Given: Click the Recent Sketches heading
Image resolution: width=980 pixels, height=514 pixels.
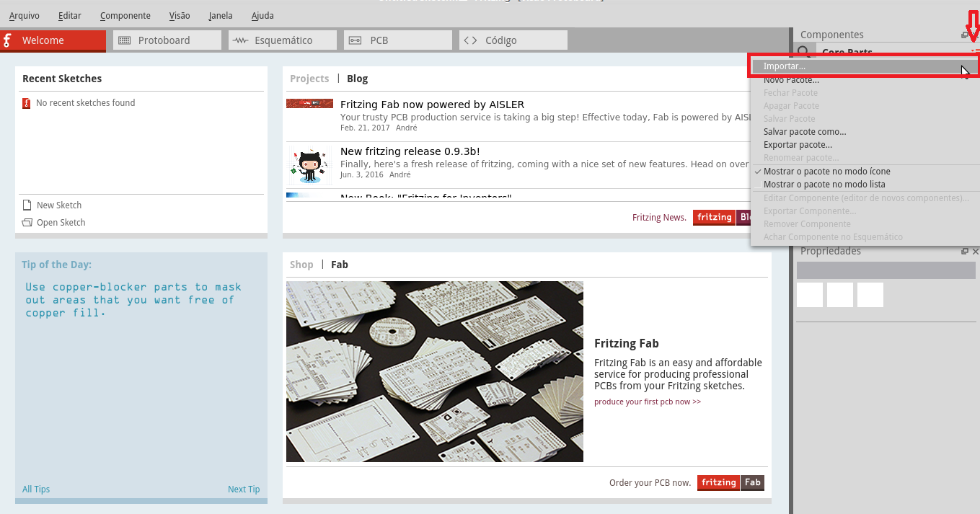Looking at the screenshot, I should pyautogui.click(x=62, y=79).
